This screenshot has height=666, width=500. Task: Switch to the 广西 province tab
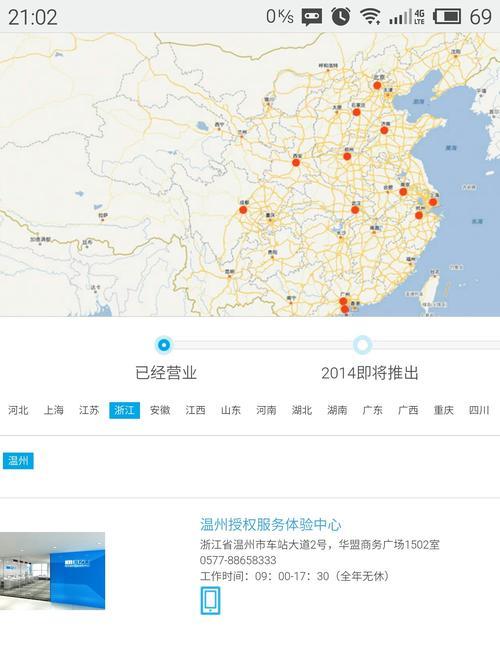(x=408, y=410)
